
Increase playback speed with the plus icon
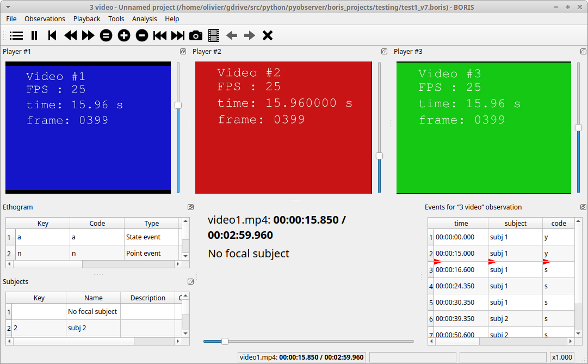coord(124,36)
